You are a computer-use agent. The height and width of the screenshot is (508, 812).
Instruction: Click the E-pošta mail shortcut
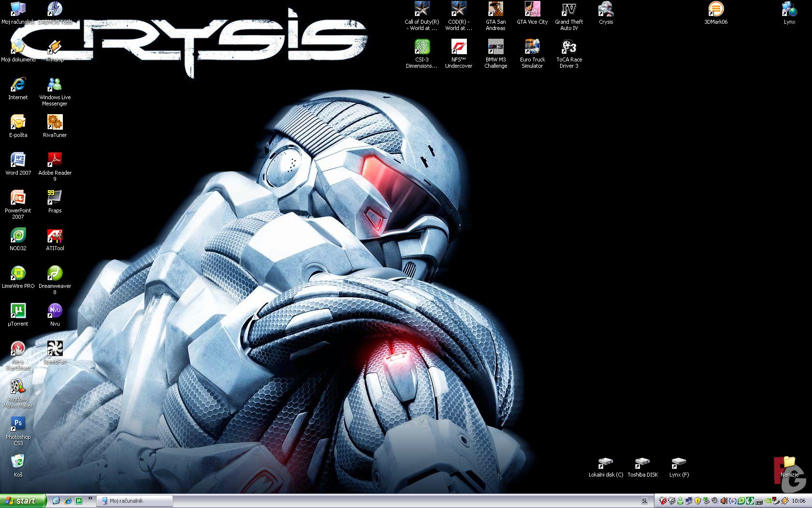coord(18,126)
